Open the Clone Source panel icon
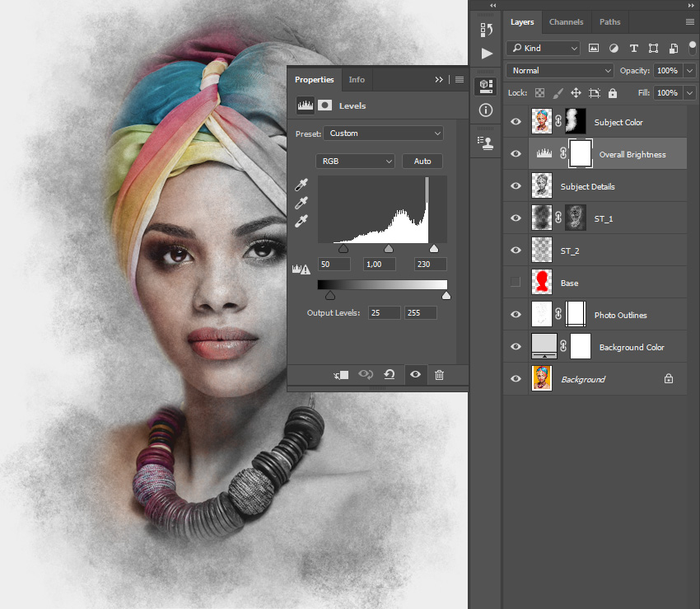This screenshot has height=609, width=700. (x=485, y=143)
